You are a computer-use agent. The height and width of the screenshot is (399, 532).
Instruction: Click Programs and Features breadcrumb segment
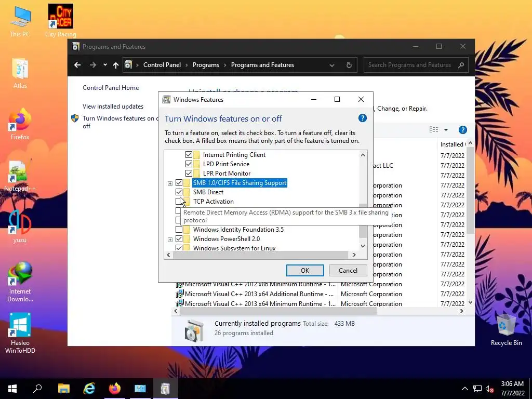click(x=262, y=65)
